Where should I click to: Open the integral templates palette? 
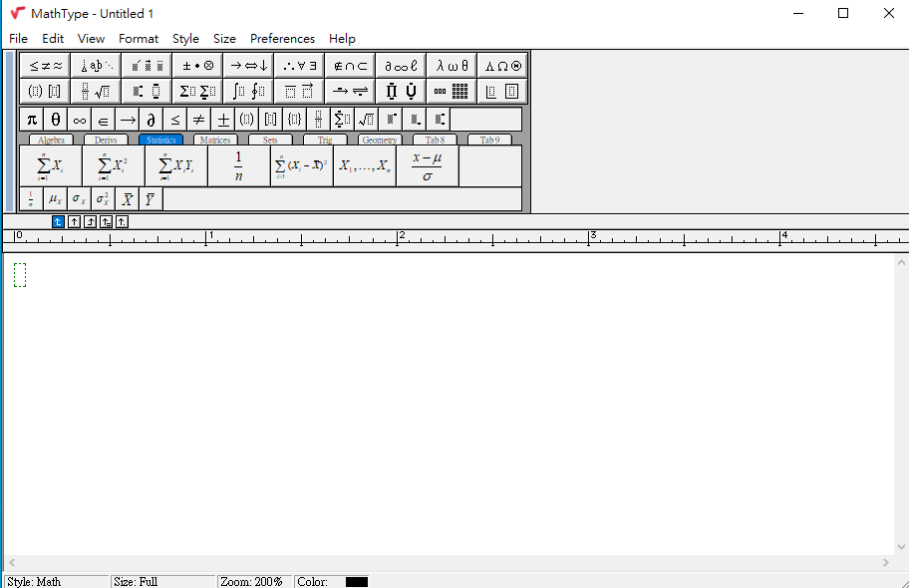coord(249,91)
